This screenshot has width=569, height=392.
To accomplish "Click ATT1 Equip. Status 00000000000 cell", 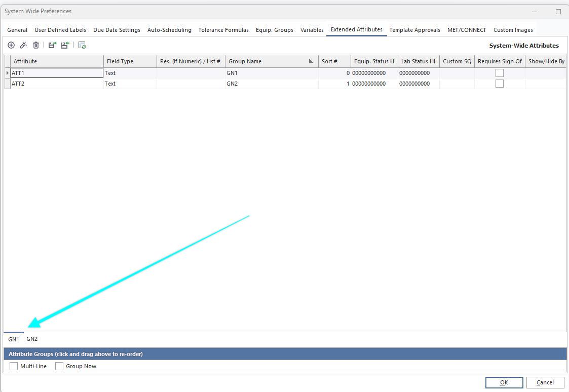I will click(374, 73).
